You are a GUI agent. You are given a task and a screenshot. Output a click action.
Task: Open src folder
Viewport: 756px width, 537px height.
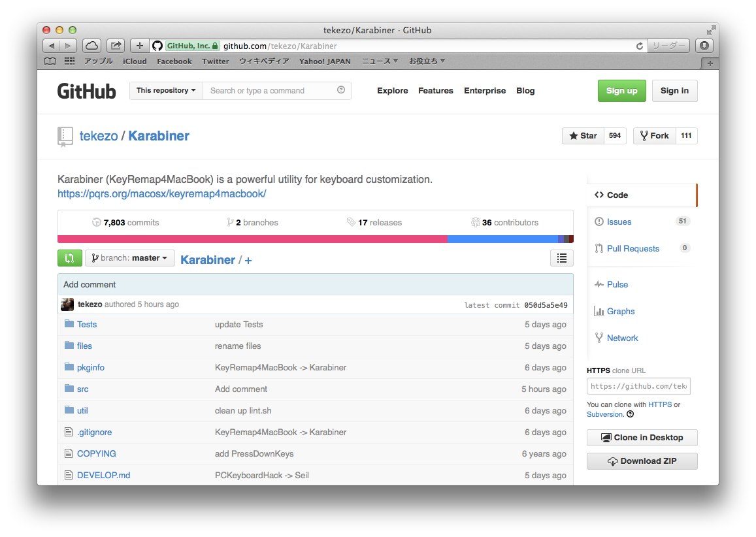click(x=83, y=389)
